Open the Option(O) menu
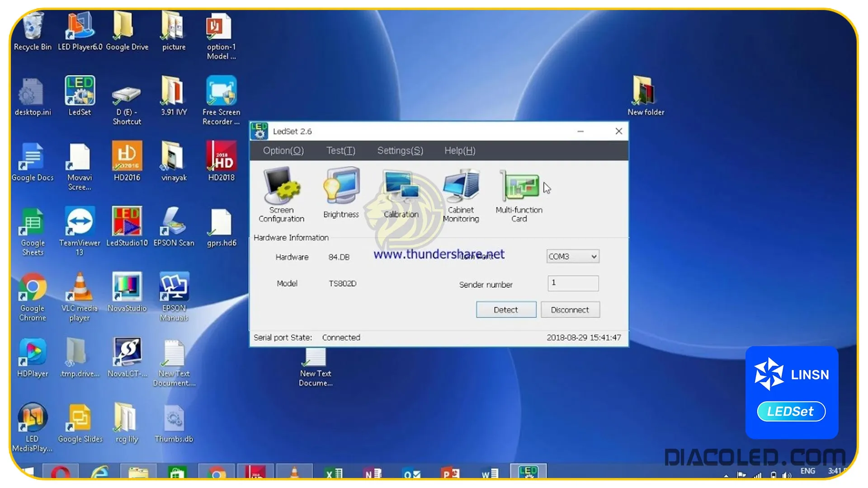The image size is (868, 488). [283, 150]
